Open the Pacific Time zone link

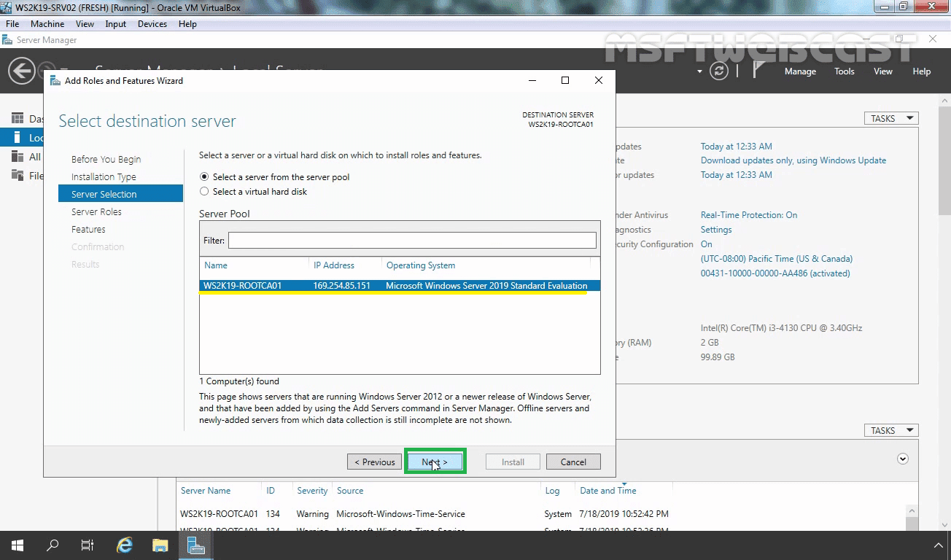pos(777,259)
